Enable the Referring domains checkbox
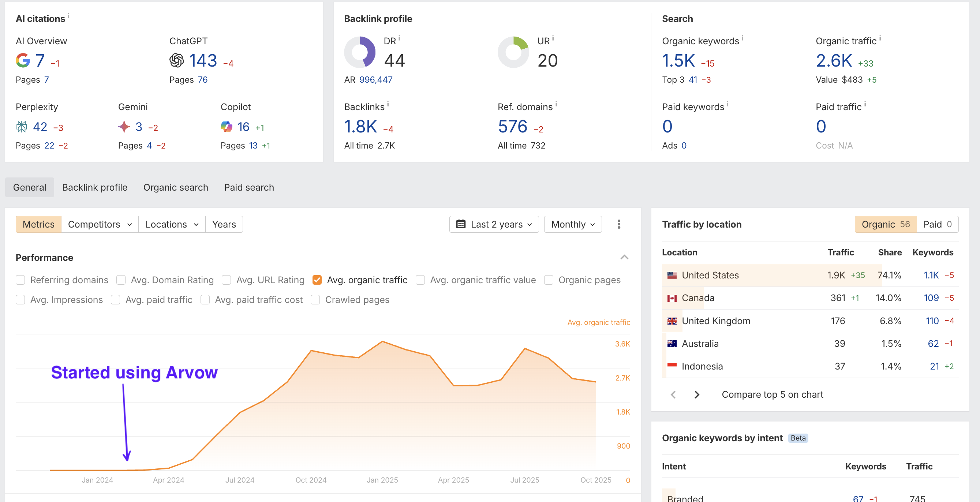 [20, 280]
